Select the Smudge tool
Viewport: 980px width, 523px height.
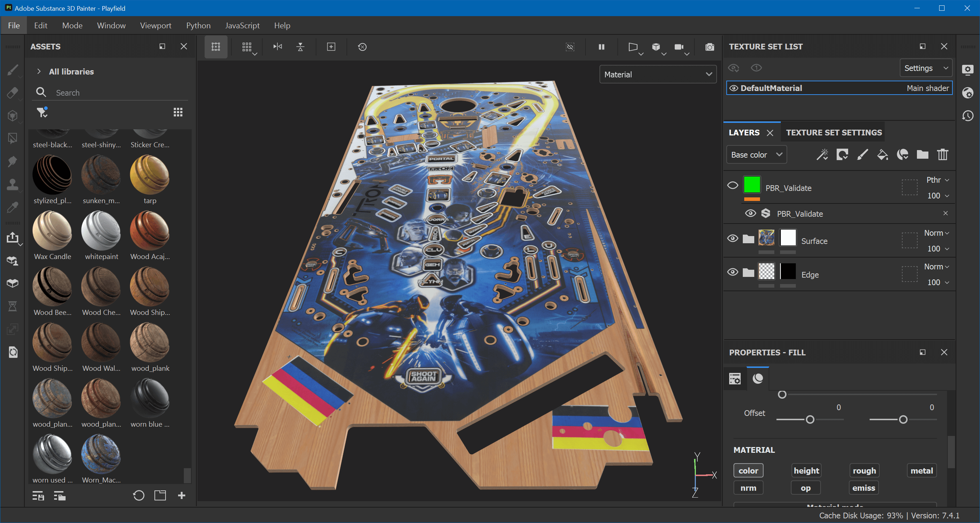tap(13, 161)
